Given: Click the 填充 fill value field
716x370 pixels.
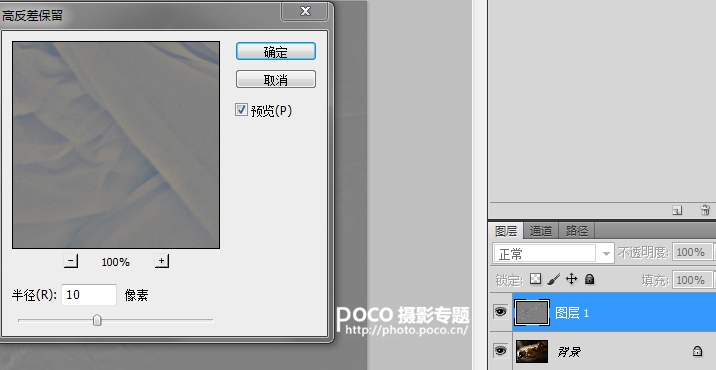Looking at the screenshot, I should tap(691, 280).
